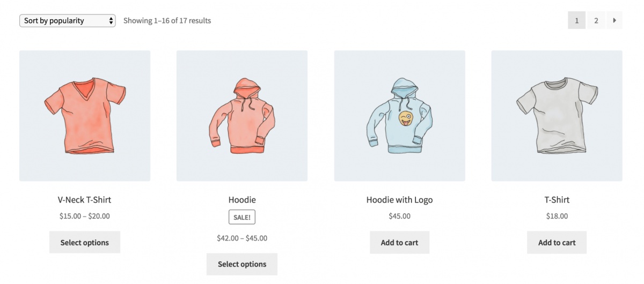644x284 pixels.
Task: Select current page 1 in pagination
Action: click(576, 21)
